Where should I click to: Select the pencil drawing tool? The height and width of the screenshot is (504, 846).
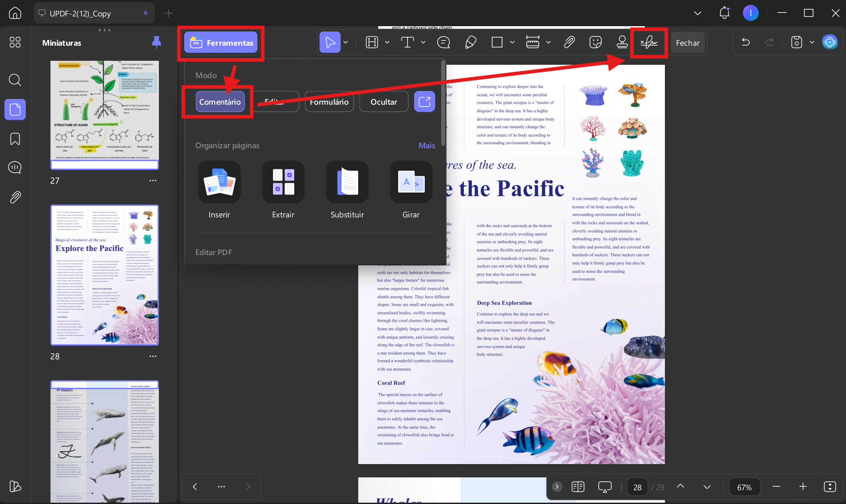click(x=470, y=43)
